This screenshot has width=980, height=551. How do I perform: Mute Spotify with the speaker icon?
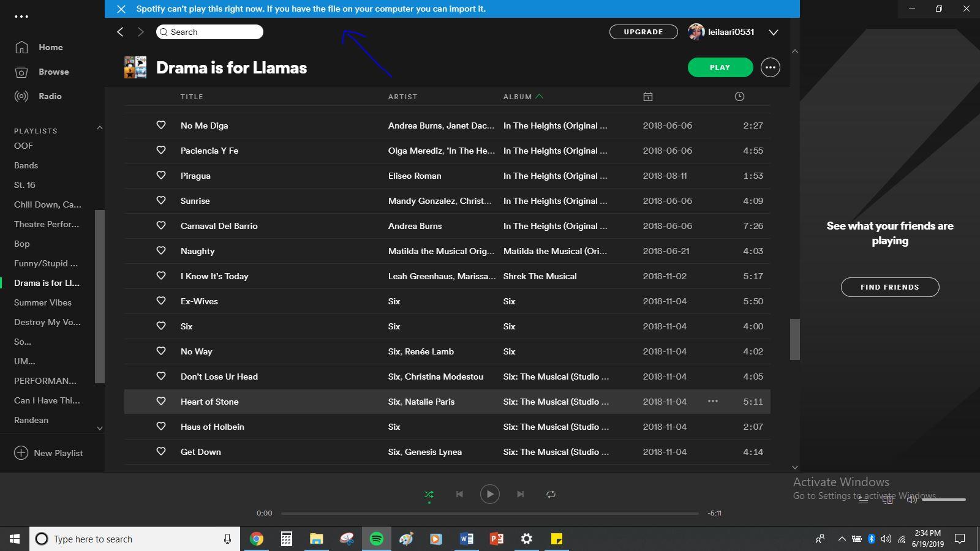912,500
